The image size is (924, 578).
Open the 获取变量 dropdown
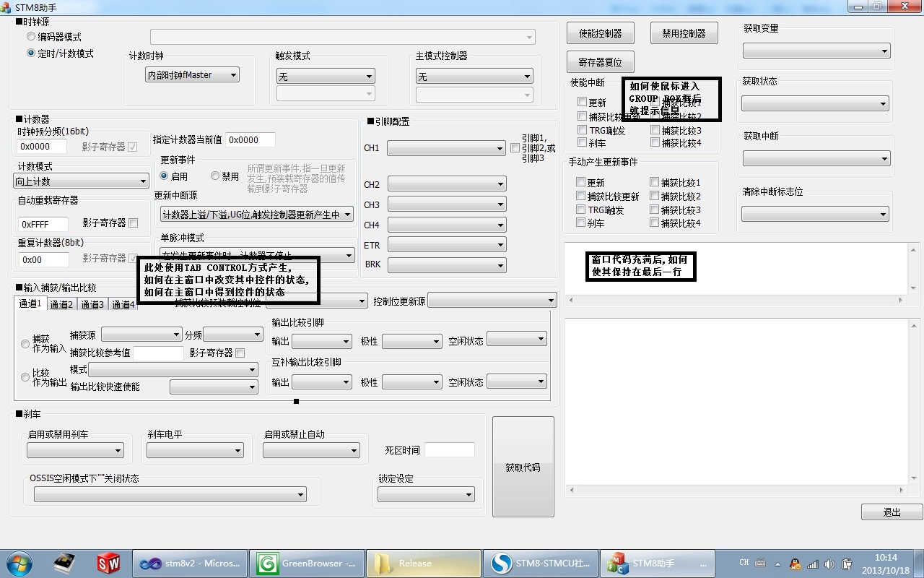point(816,51)
